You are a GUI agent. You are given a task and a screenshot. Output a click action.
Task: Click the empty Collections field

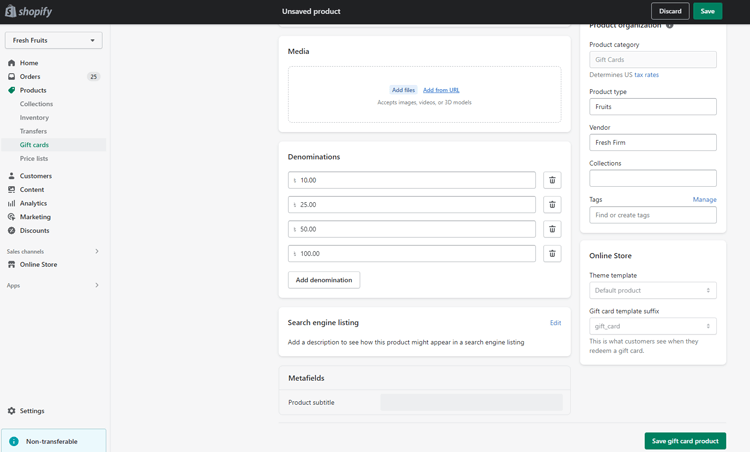(653, 178)
